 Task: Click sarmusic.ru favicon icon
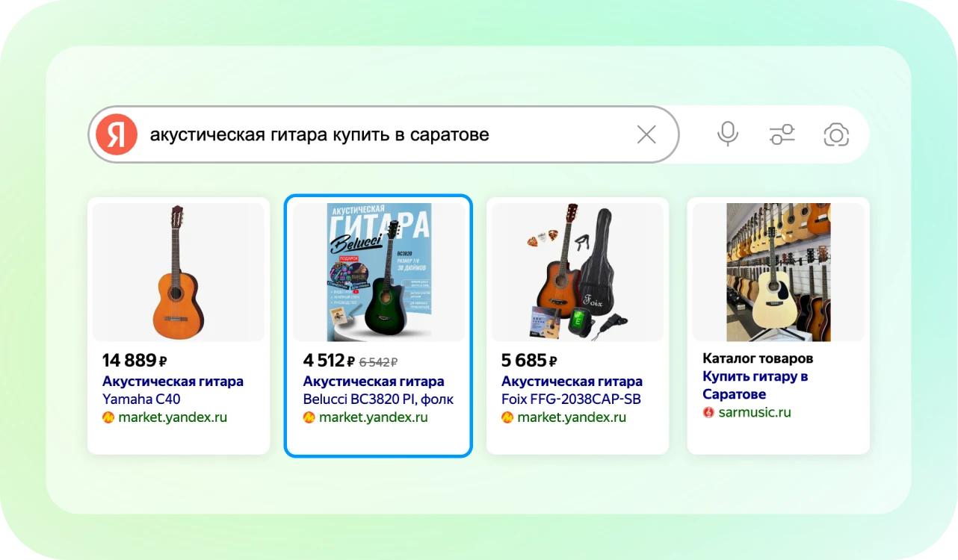[x=708, y=412]
